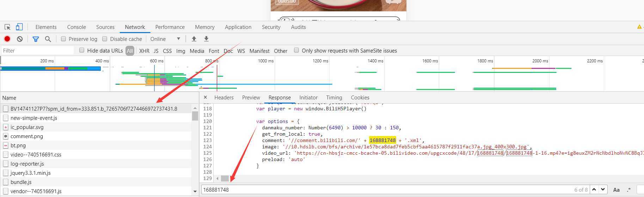Select the BV14741127P7 request row
Viewport: 644px width, 197px height.
click(96, 109)
